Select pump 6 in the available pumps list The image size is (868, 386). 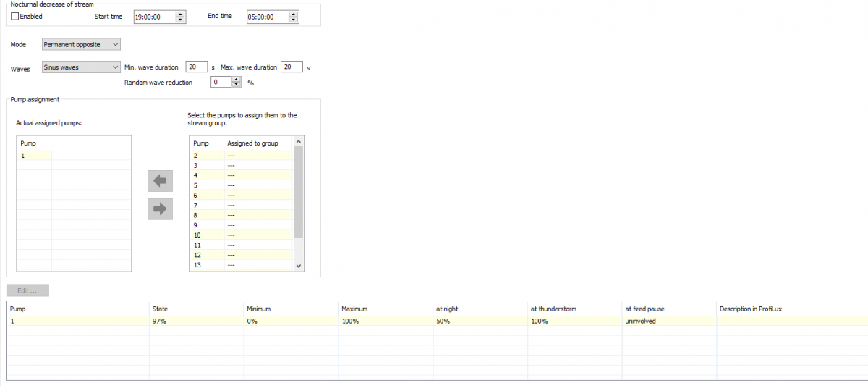pyautogui.click(x=242, y=195)
